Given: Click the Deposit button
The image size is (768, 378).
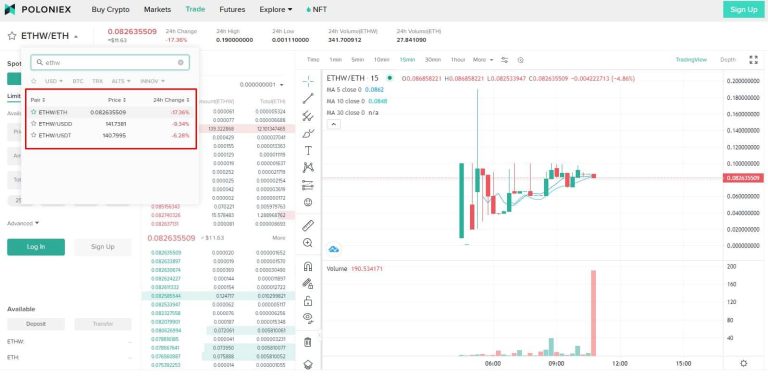Looking at the screenshot, I should pyautogui.click(x=36, y=324).
